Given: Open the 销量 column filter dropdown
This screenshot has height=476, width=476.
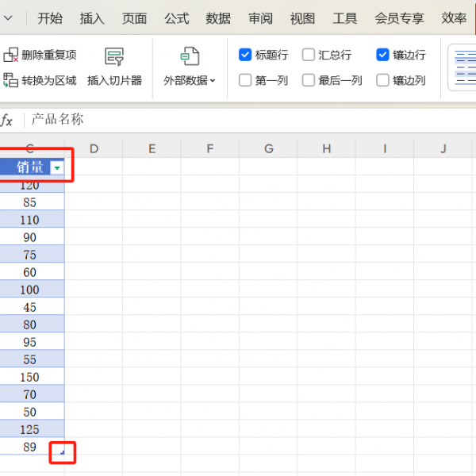Looking at the screenshot, I should 56,167.
